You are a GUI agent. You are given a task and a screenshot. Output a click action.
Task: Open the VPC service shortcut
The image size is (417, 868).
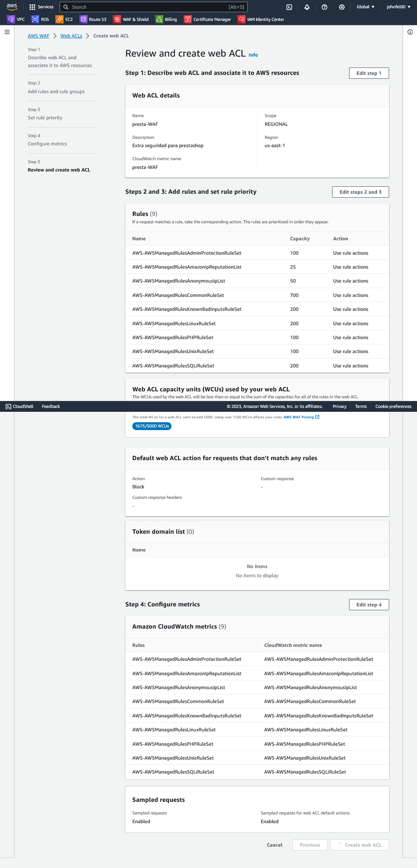point(16,19)
